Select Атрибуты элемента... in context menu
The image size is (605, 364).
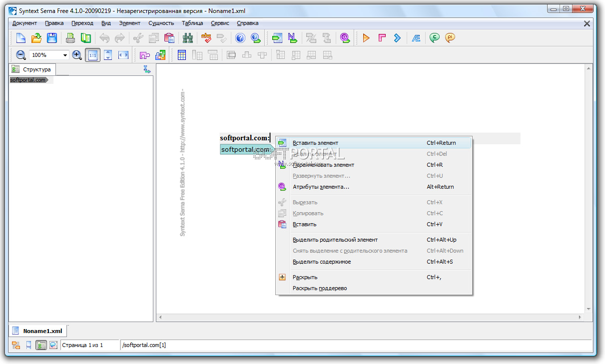[x=321, y=187]
